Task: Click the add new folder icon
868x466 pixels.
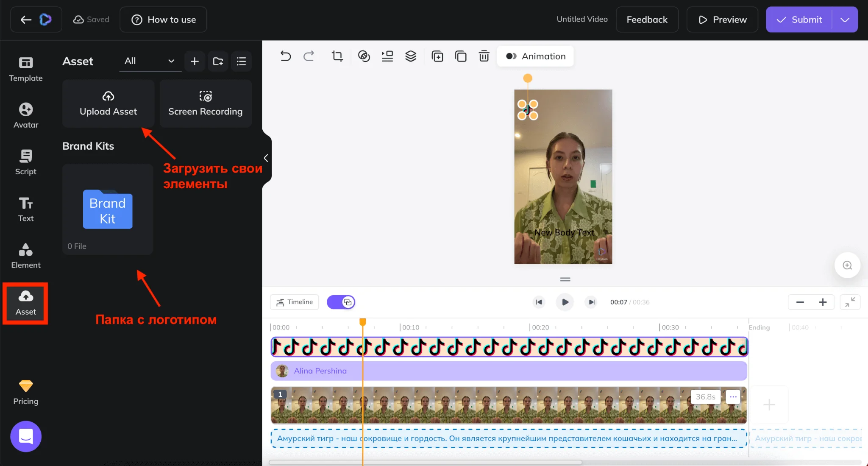Action: tap(218, 61)
